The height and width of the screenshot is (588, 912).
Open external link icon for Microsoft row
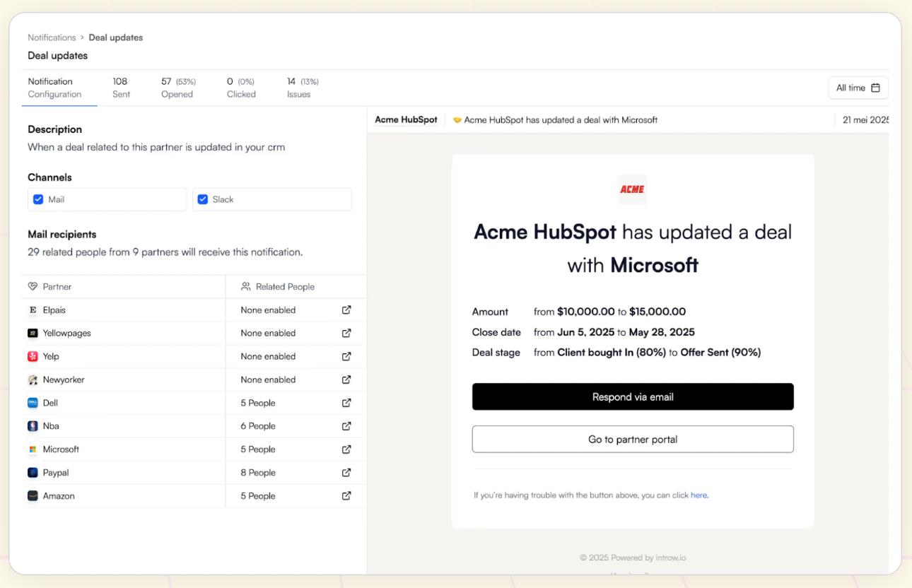click(346, 449)
